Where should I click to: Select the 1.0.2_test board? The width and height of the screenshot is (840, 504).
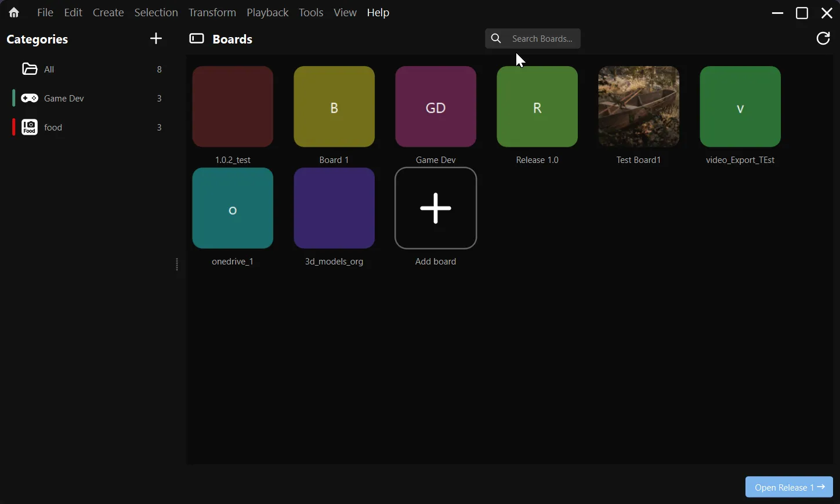[233, 107]
